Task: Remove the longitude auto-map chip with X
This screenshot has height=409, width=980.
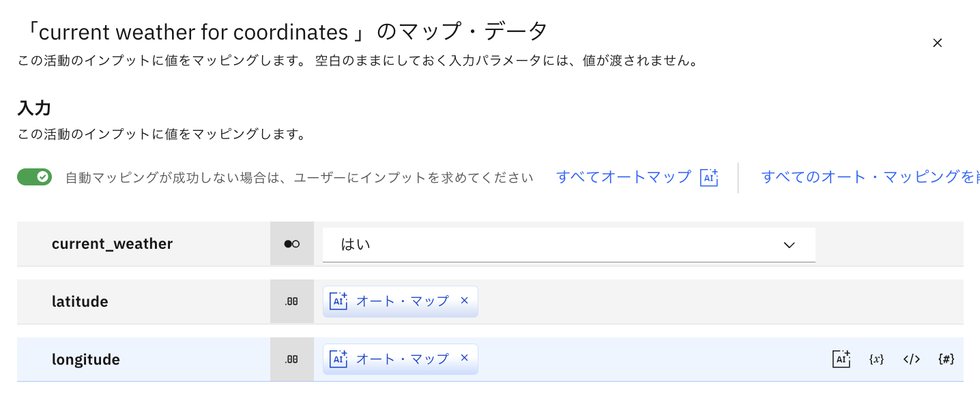Action: pyautogui.click(x=465, y=359)
